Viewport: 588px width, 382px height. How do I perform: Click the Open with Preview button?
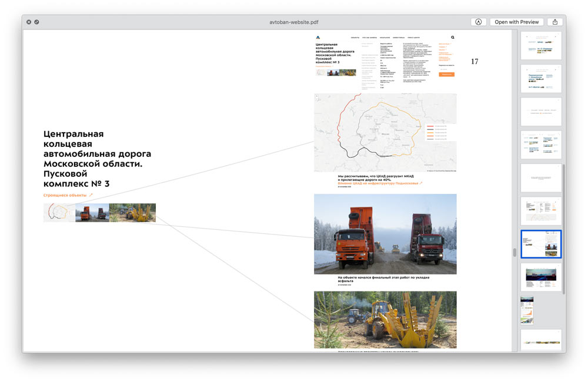tap(516, 22)
